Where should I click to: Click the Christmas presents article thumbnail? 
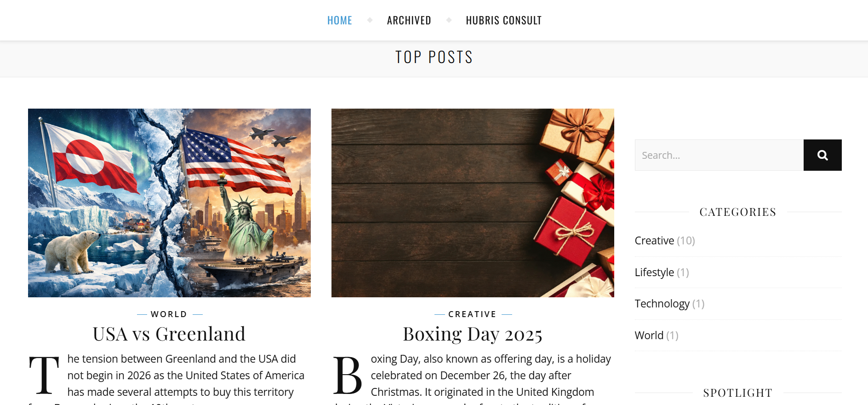tap(473, 202)
